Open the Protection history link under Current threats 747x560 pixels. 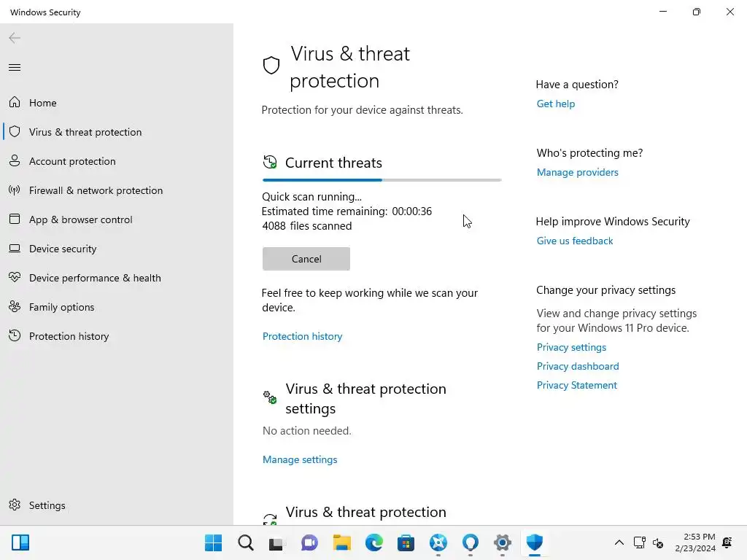[302, 336]
